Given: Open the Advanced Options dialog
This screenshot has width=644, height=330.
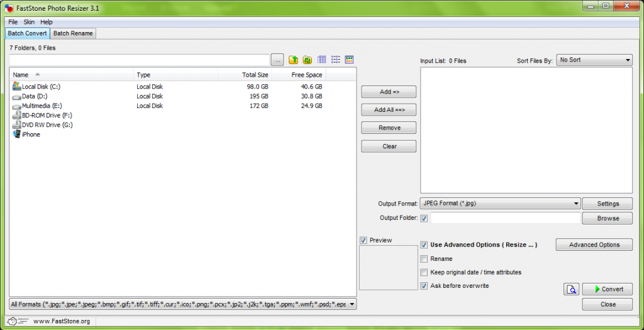Looking at the screenshot, I should 594,245.
